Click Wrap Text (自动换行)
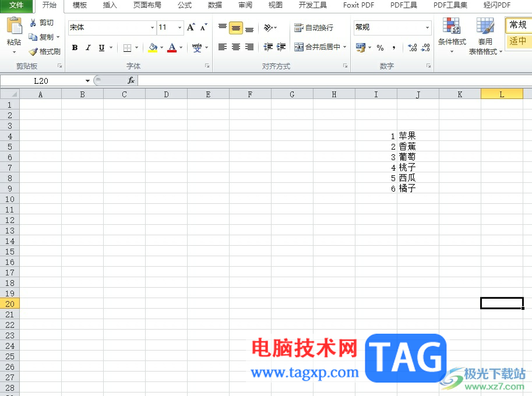 tap(313, 27)
